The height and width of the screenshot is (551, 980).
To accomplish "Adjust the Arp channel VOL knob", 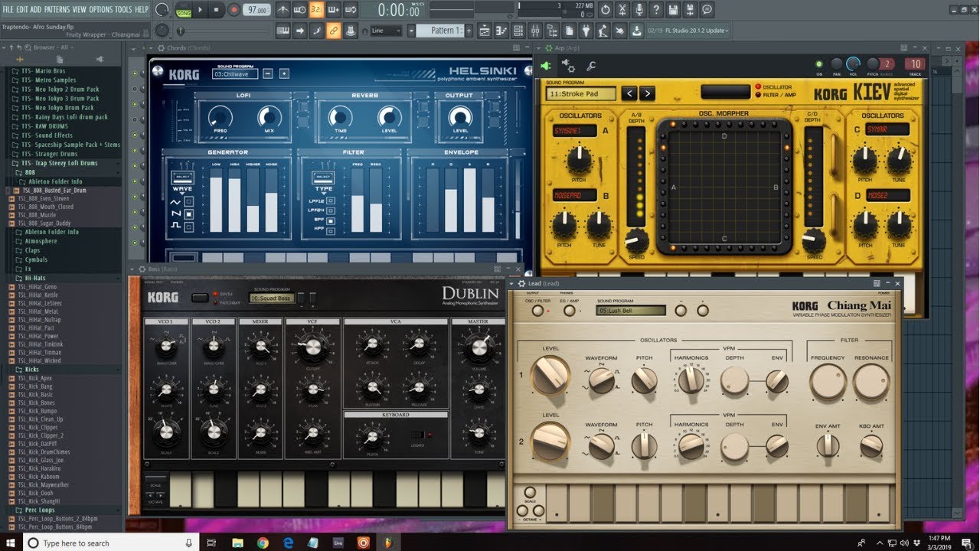I will (853, 64).
